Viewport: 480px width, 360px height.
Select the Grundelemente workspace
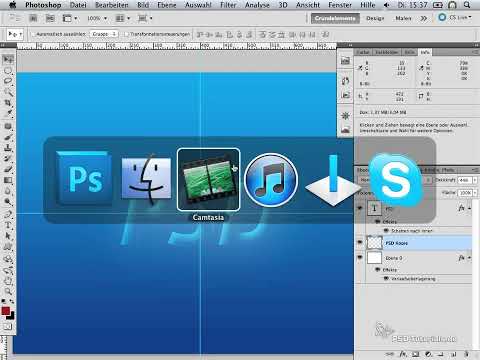click(x=335, y=18)
